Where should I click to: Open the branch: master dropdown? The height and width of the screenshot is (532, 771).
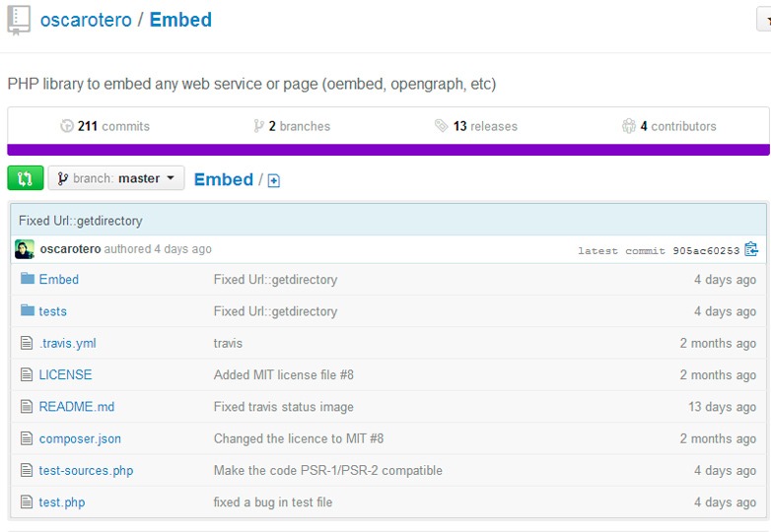(116, 178)
